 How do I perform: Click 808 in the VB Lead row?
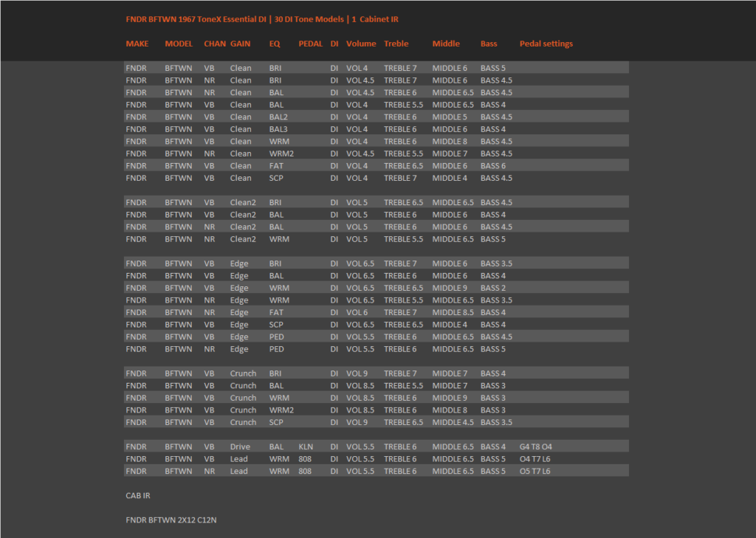coord(305,459)
